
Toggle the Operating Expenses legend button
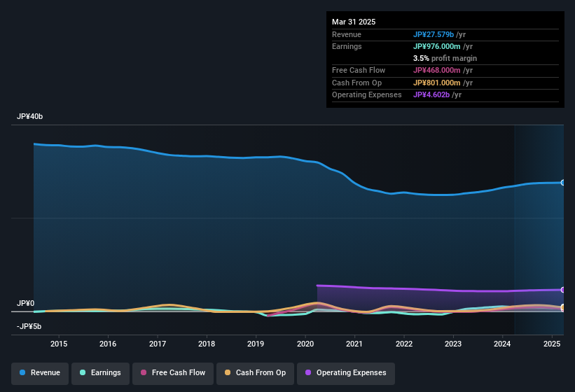pos(346,373)
